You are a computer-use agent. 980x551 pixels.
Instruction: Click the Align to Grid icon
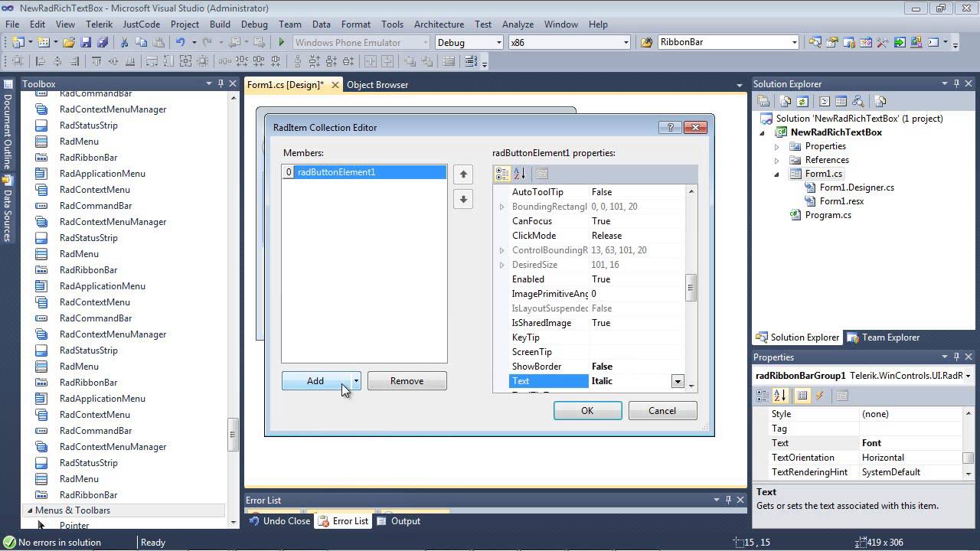[x=18, y=62]
